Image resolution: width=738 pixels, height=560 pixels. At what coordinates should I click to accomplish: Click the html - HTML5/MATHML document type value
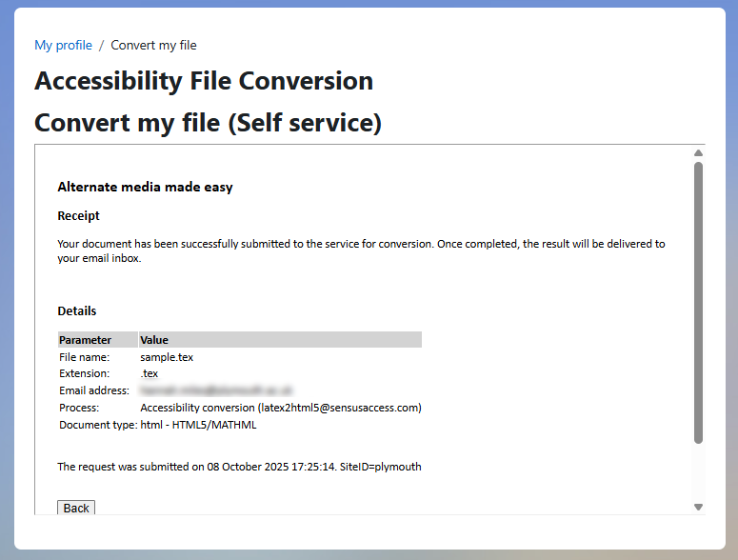point(198,425)
